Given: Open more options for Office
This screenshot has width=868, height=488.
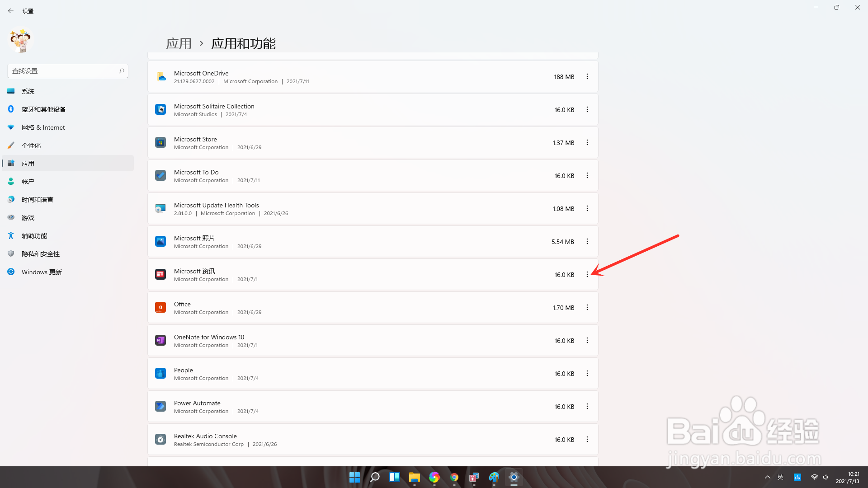Looking at the screenshot, I should (x=587, y=308).
